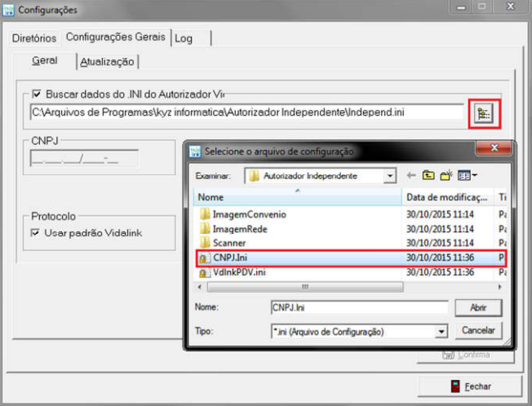
Task: Expand the Examinar folder dropdown
Action: pos(389,175)
